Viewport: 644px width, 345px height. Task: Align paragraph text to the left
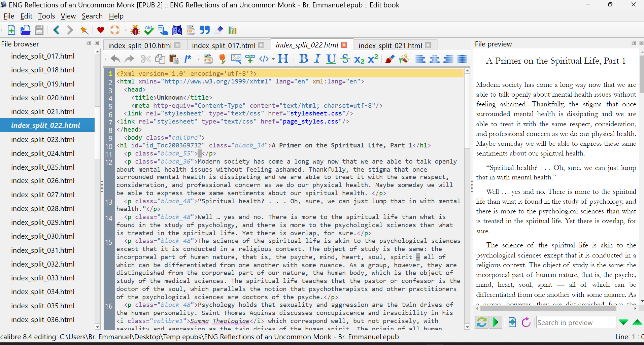(420, 59)
